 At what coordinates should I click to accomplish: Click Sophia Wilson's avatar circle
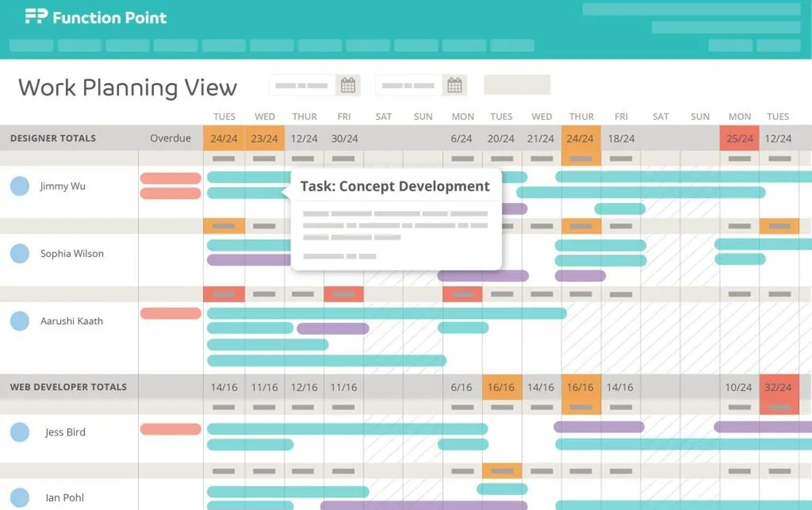pos(20,253)
